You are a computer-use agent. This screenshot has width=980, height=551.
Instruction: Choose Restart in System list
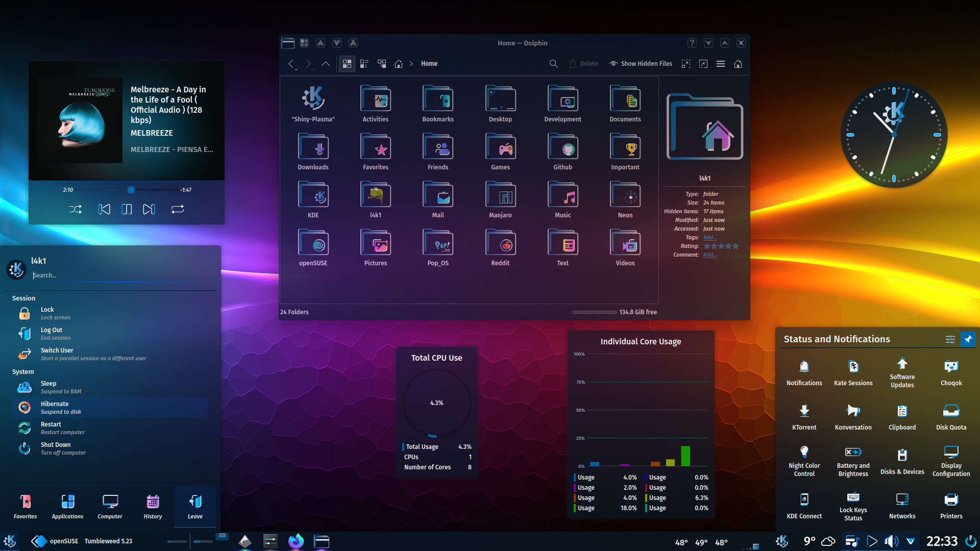tap(110, 428)
